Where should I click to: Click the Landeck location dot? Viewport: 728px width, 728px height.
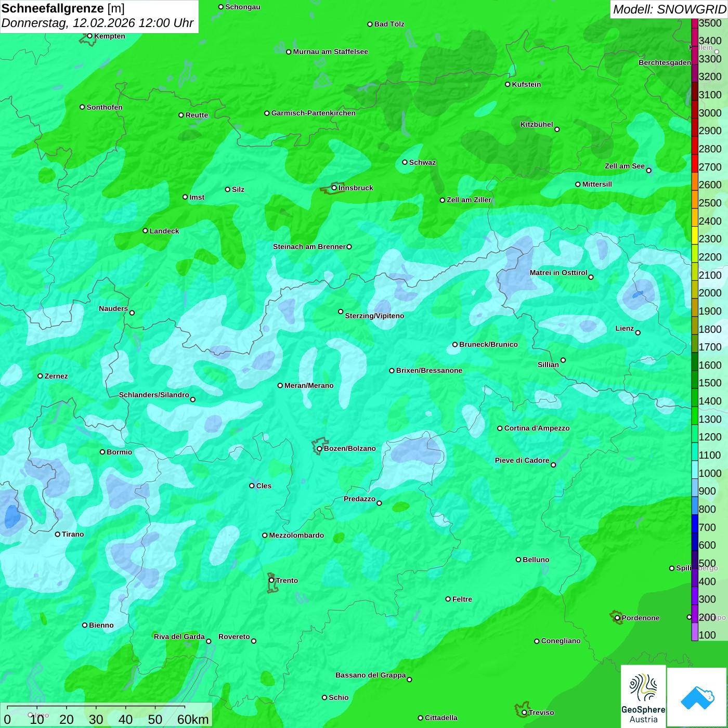click(145, 231)
